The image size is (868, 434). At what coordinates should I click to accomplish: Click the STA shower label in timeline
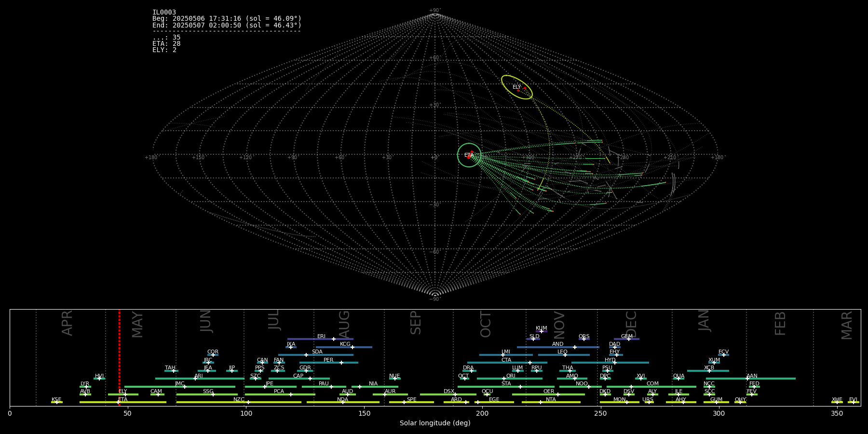506,384
